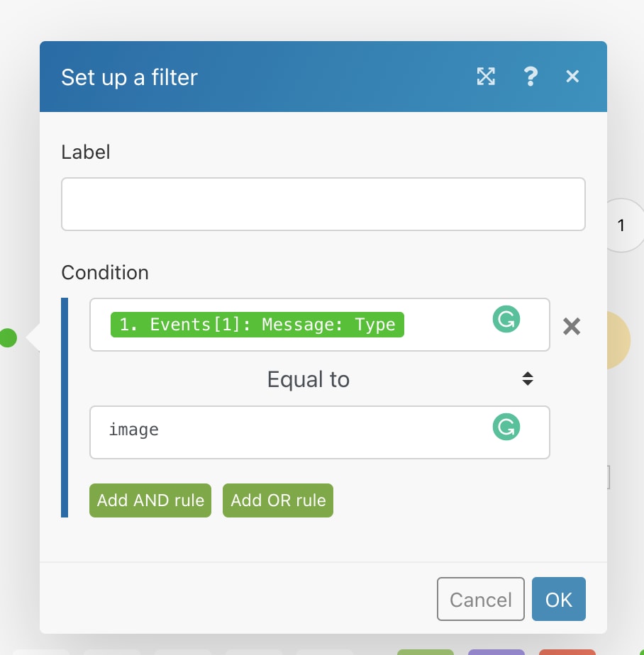The image size is (644, 655).
Task: Select the Events[1]: Message: Type pill
Action: pyautogui.click(x=257, y=325)
